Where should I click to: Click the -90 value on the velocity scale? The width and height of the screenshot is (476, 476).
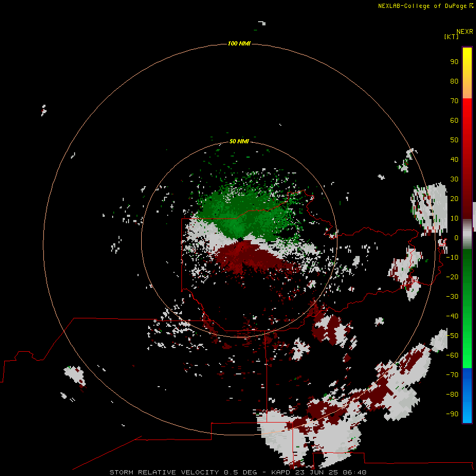coord(452,414)
